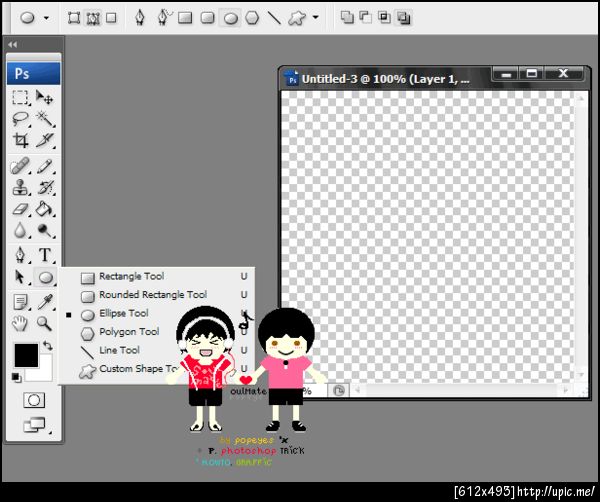Choose Rounded Rectangle shape in options bar
Viewport: 600px width, 502px height.
[x=207, y=18]
